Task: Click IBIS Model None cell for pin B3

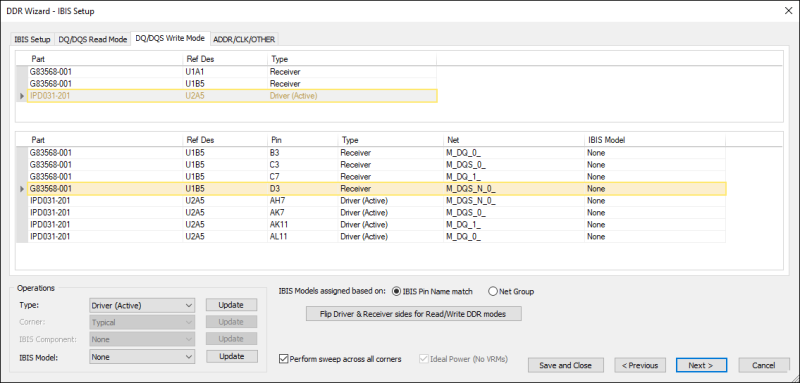Action: 655,152
